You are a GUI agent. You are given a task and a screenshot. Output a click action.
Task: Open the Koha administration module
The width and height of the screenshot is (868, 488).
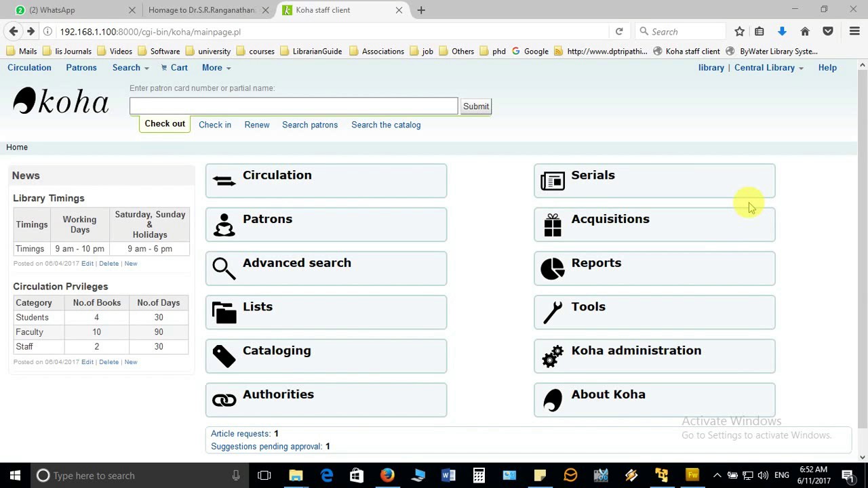click(654, 357)
